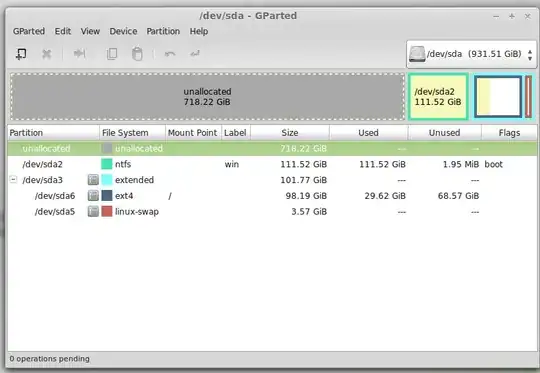
Task: Click the Paste partition toolbar icon
Action: pyautogui.click(x=137, y=54)
